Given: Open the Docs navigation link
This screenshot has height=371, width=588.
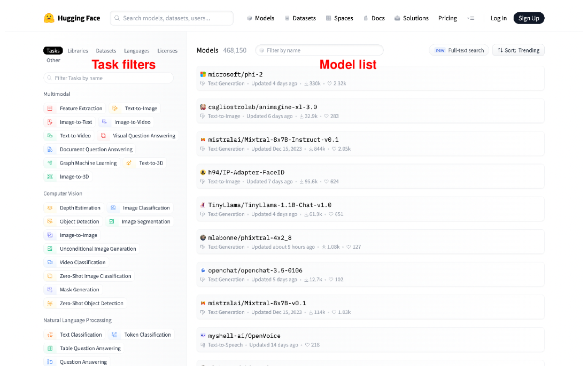Looking at the screenshot, I should pyautogui.click(x=374, y=18).
